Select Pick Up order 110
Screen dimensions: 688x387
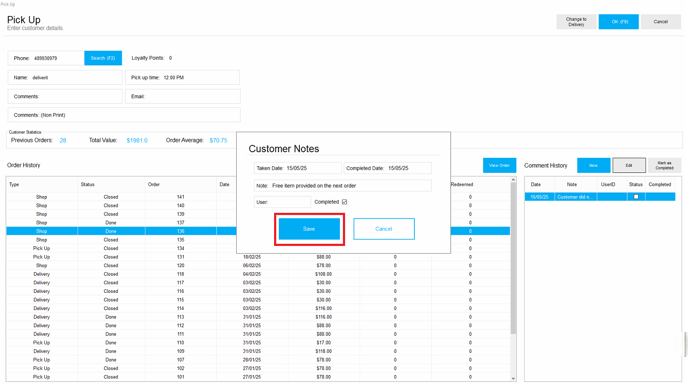[258, 343]
